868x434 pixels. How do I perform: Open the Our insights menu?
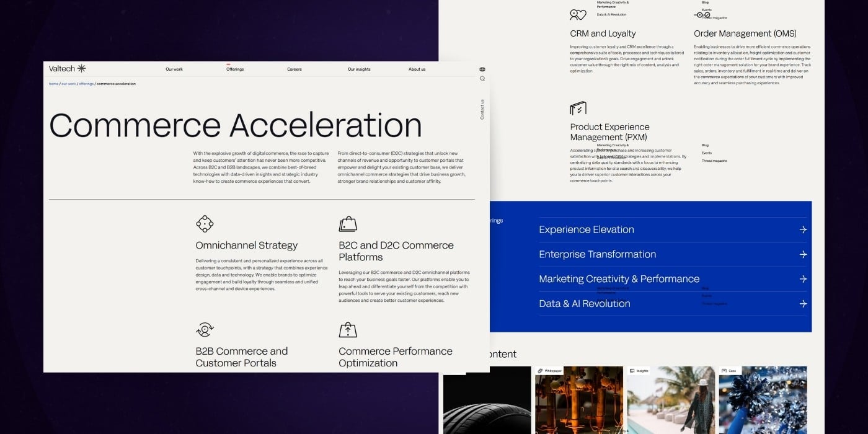pyautogui.click(x=359, y=69)
